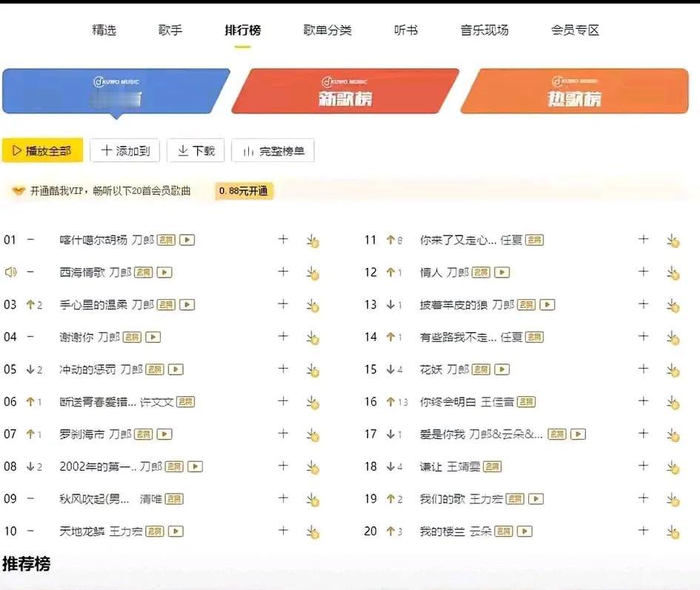Open the 完整榜单 full chart

pyautogui.click(x=273, y=150)
